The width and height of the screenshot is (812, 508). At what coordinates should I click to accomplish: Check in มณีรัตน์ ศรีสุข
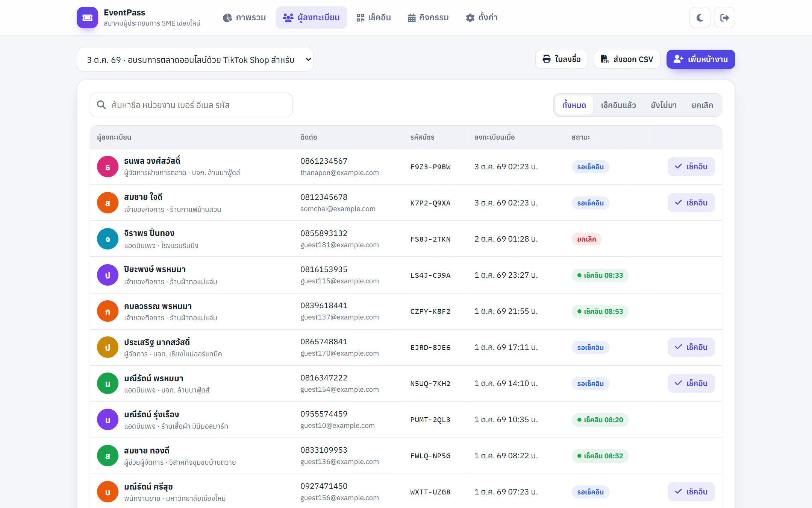(x=691, y=492)
